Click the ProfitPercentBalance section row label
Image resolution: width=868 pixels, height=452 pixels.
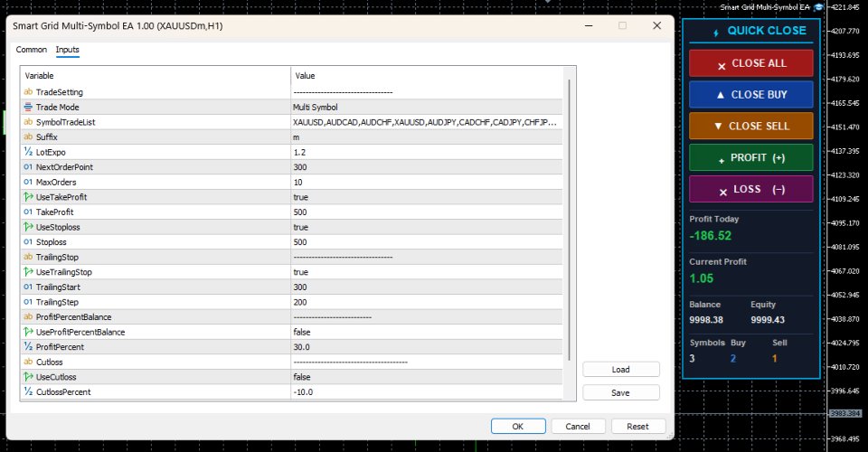(73, 317)
